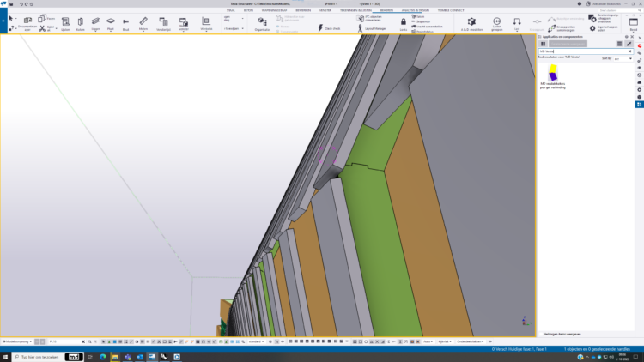Click the scissors cut icon
The image size is (644, 362).
pos(42,28)
